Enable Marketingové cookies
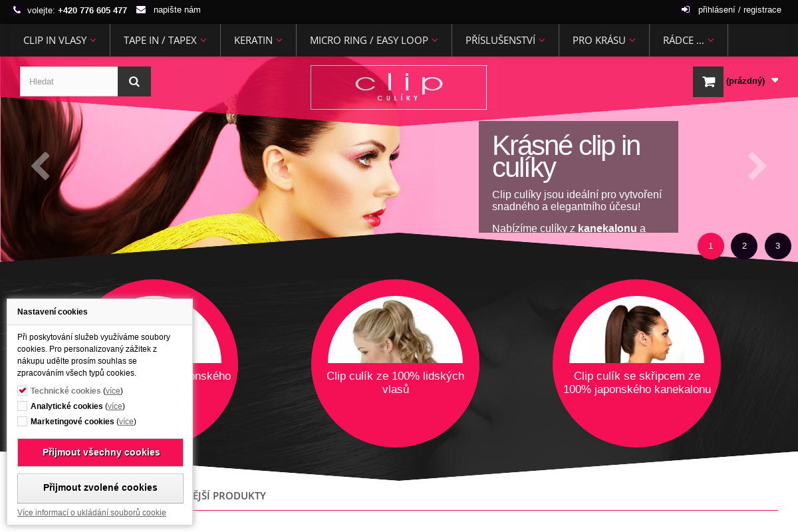This screenshot has width=798, height=532. (x=22, y=421)
